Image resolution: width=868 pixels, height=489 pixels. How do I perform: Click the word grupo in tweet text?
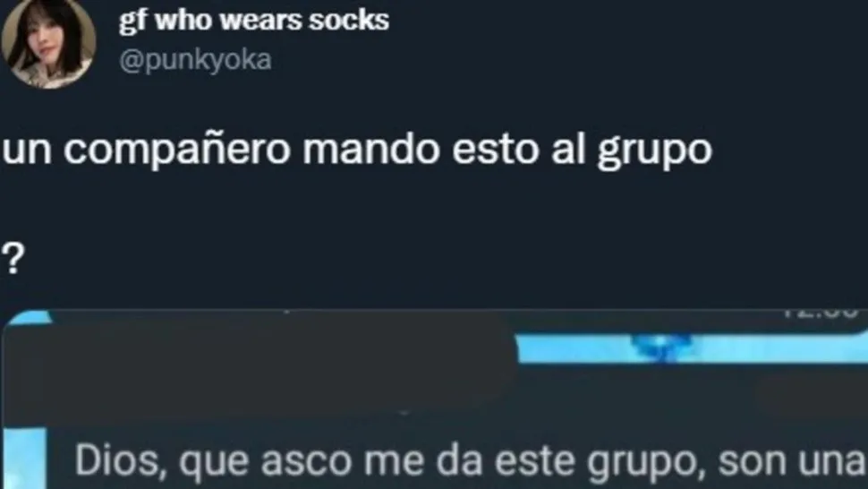pyautogui.click(x=654, y=150)
